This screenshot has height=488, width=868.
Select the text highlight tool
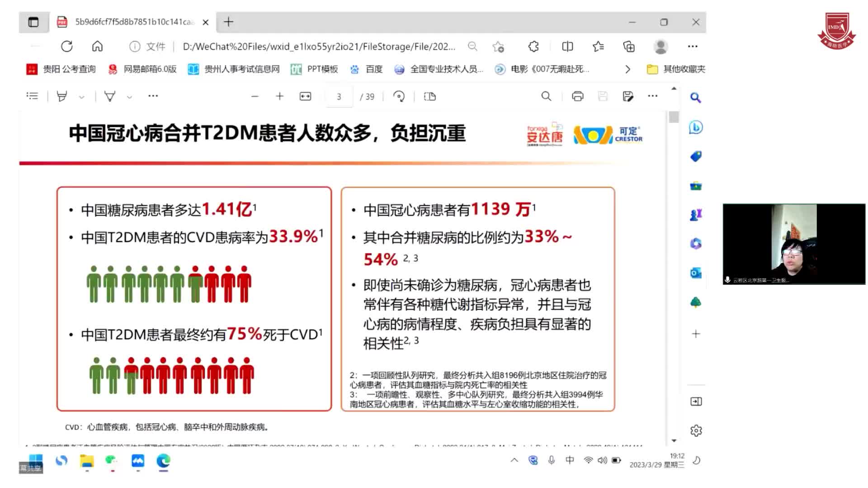tap(63, 96)
